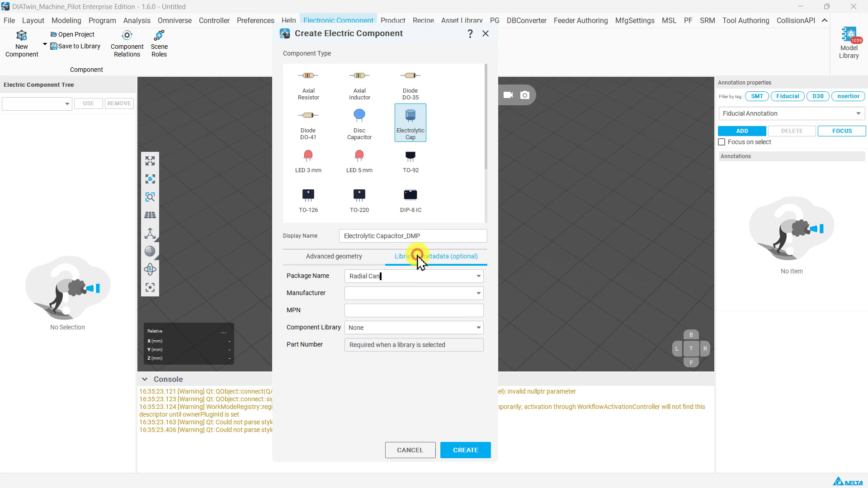This screenshot has width=868, height=488.
Task: Open the Model Library panel
Action: coord(849,43)
